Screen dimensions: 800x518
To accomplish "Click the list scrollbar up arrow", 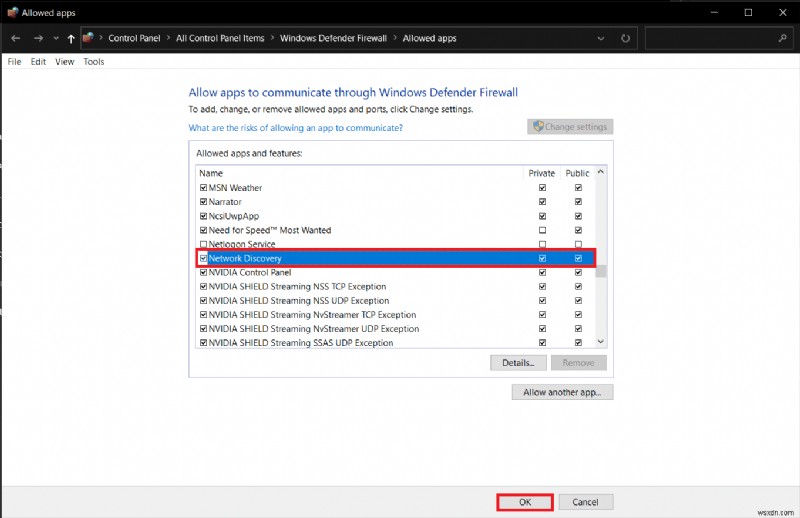I will pyautogui.click(x=601, y=172).
